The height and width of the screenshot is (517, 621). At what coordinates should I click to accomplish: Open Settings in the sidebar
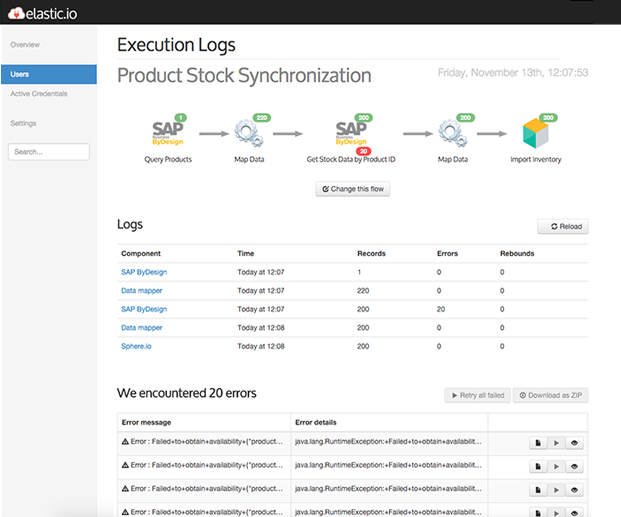tap(23, 123)
